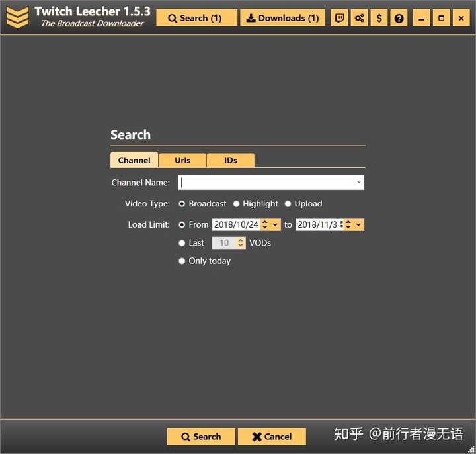Open the Downloads (1) view
476x454 pixels.
coord(283,18)
